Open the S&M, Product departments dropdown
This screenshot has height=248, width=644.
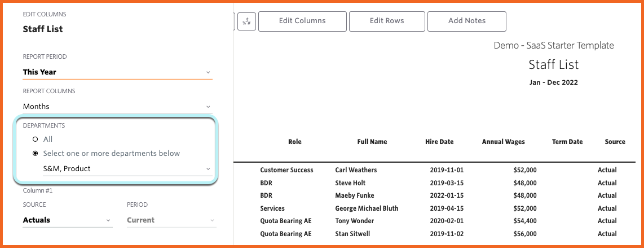pyautogui.click(x=128, y=168)
